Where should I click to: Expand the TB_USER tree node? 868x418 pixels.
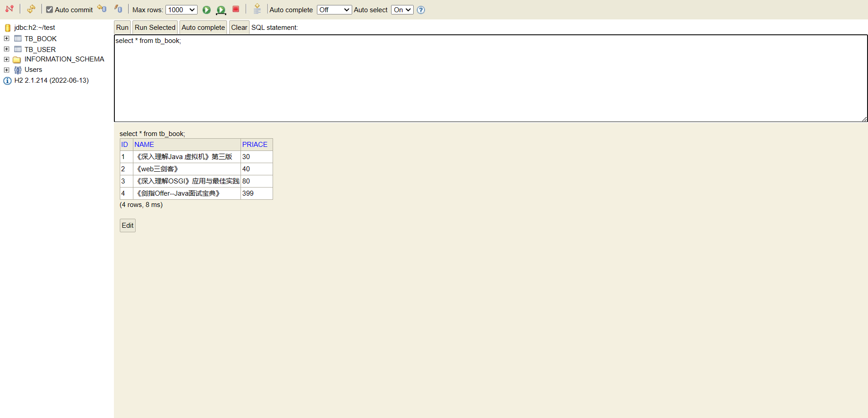pos(7,49)
